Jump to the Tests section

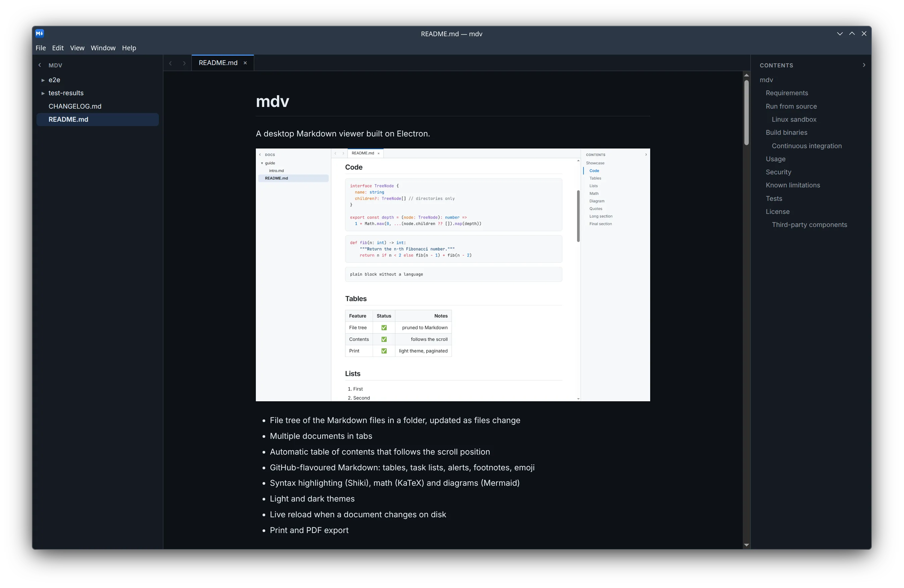(x=774, y=198)
